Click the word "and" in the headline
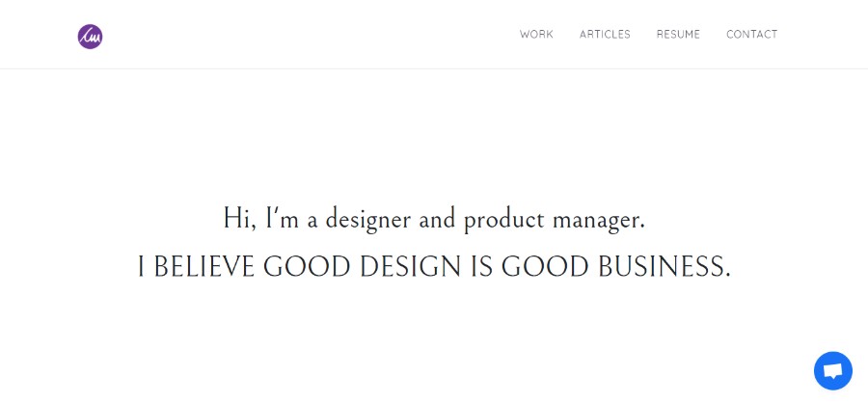Screen dimensions: 868x403 coord(437,219)
